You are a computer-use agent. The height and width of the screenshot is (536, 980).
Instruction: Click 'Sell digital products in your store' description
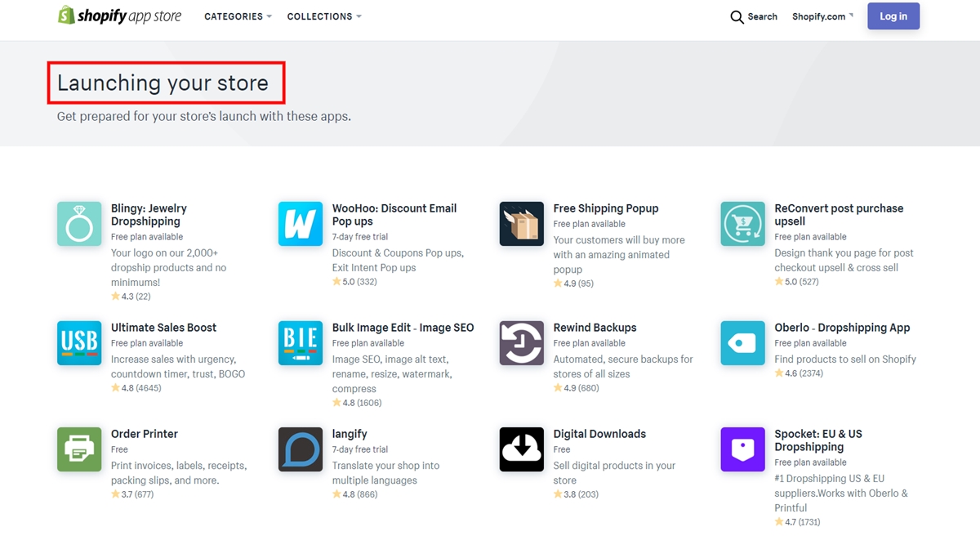(615, 473)
